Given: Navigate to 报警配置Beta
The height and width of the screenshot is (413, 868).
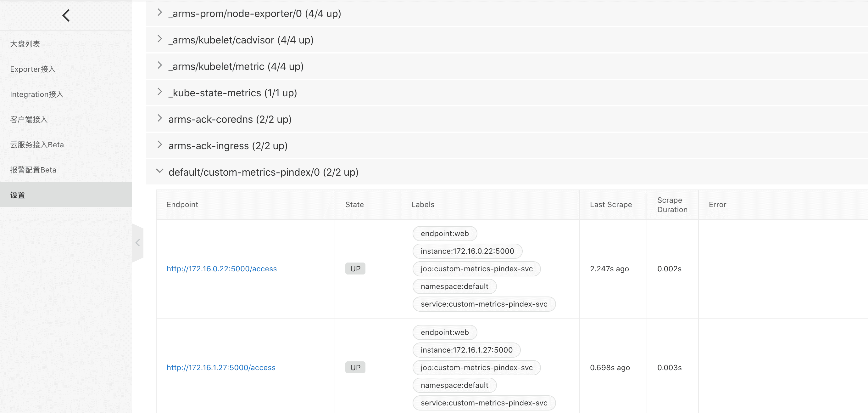Looking at the screenshot, I should (x=33, y=170).
